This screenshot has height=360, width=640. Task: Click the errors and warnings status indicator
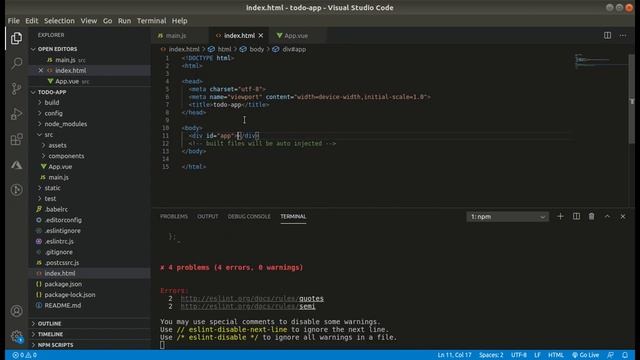pos(24,355)
